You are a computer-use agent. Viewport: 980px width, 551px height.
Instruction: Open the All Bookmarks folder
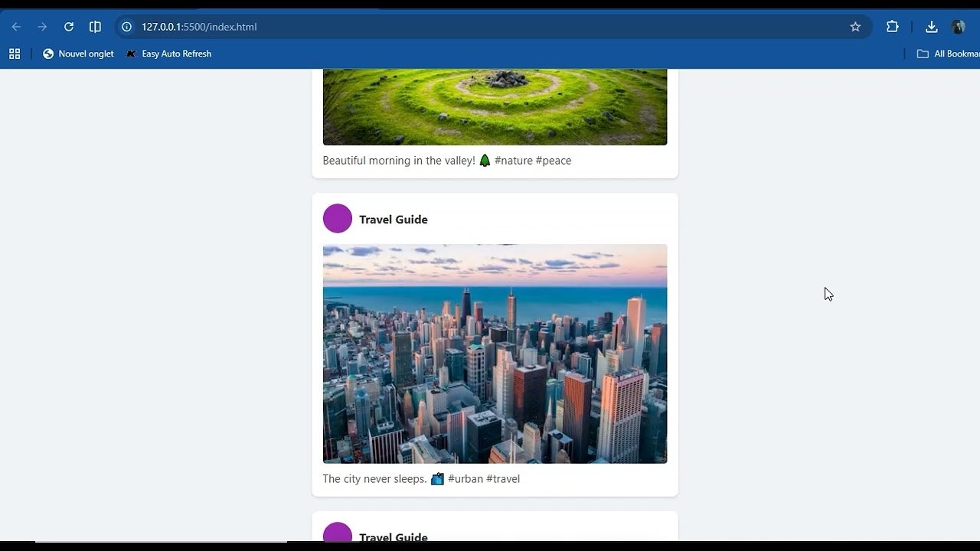[949, 54]
